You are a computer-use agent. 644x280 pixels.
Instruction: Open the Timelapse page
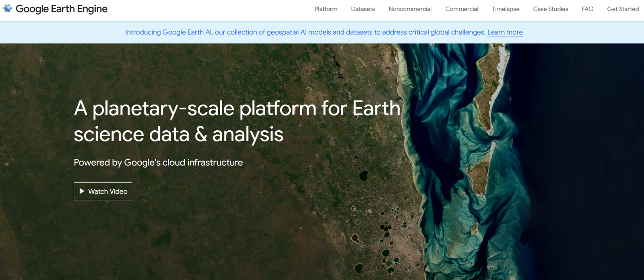coord(506,9)
